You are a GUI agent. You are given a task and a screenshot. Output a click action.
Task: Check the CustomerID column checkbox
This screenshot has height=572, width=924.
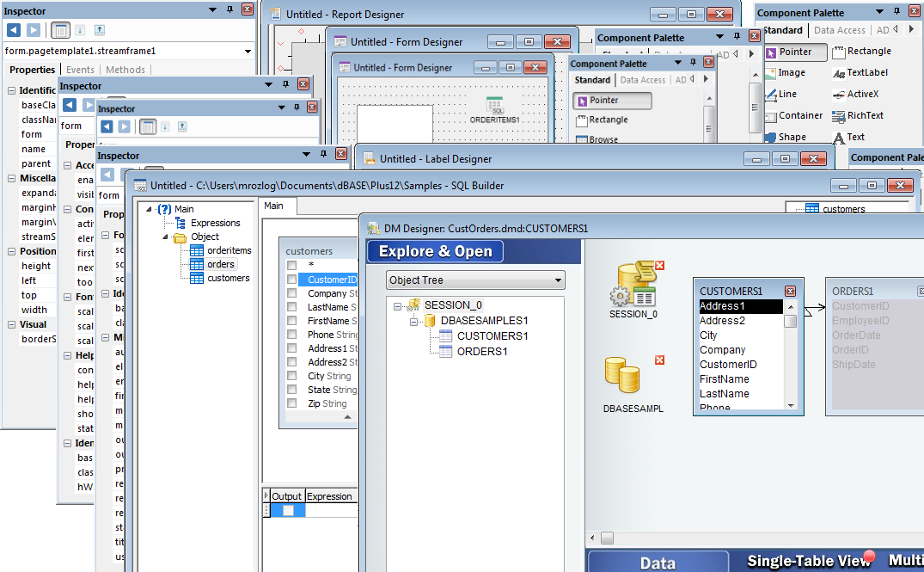[291, 280]
